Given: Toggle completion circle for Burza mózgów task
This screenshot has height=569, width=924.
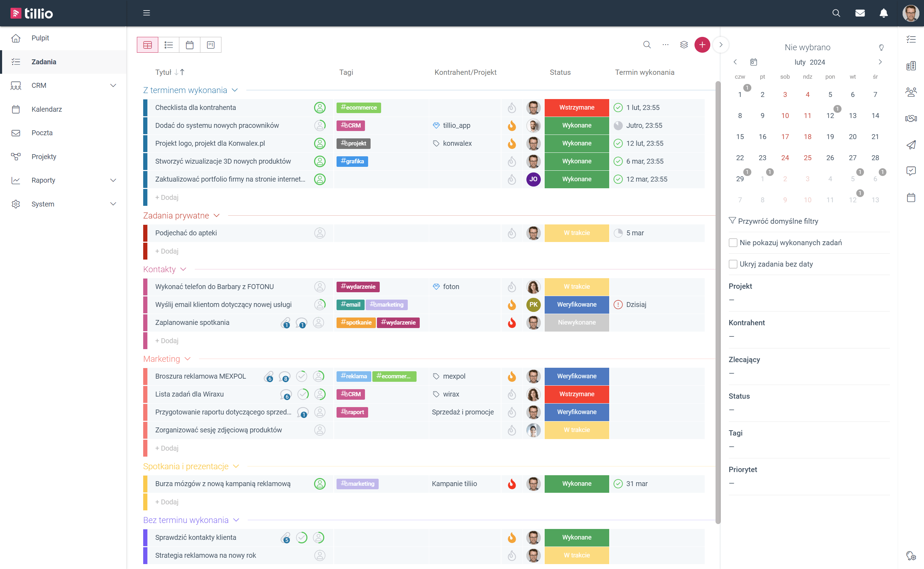Looking at the screenshot, I should 320,484.
